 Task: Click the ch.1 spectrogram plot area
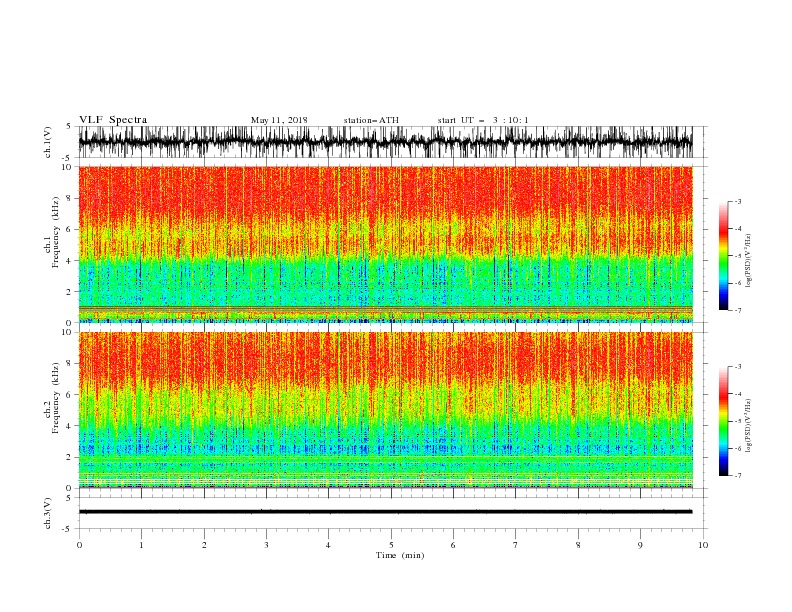(385, 244)
